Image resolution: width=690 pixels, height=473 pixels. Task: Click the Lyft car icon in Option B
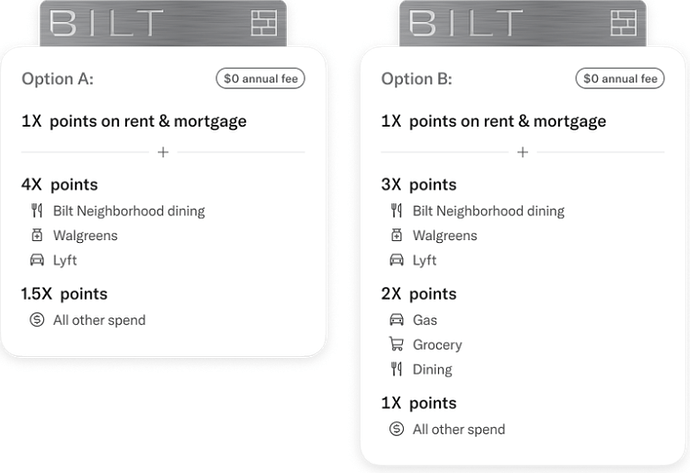[x=396, y=260]
